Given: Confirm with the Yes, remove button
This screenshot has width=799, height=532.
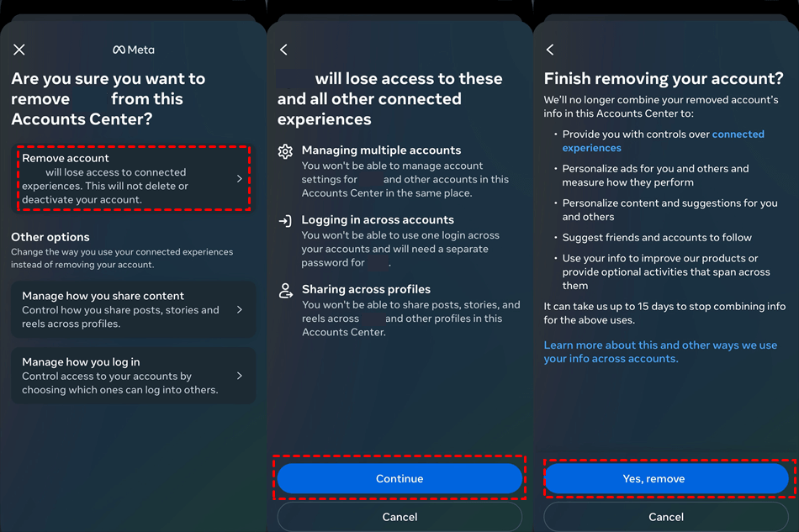Looking at the screenshot, I should coord(666,479).
